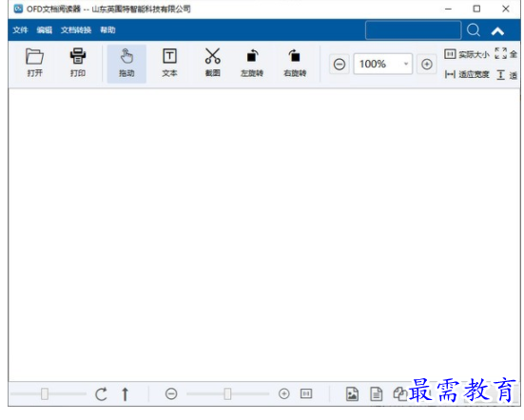
Task: Click the bottom bar up arrow icon
Action: click(x=125, y=394)
